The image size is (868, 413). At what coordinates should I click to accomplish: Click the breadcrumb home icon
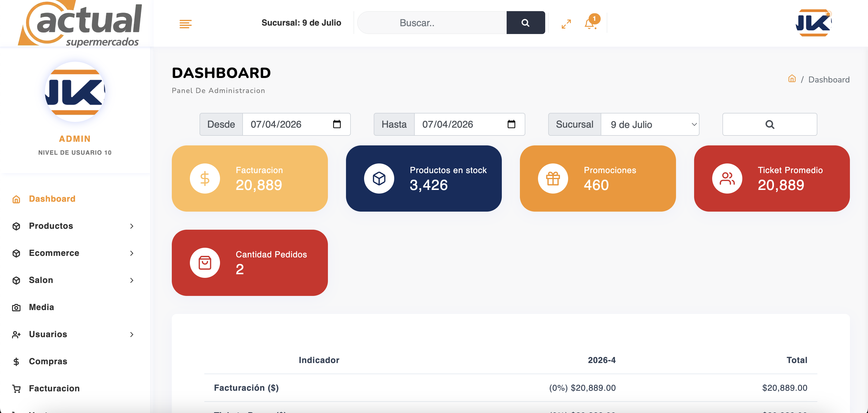click(x=791, y=79)
